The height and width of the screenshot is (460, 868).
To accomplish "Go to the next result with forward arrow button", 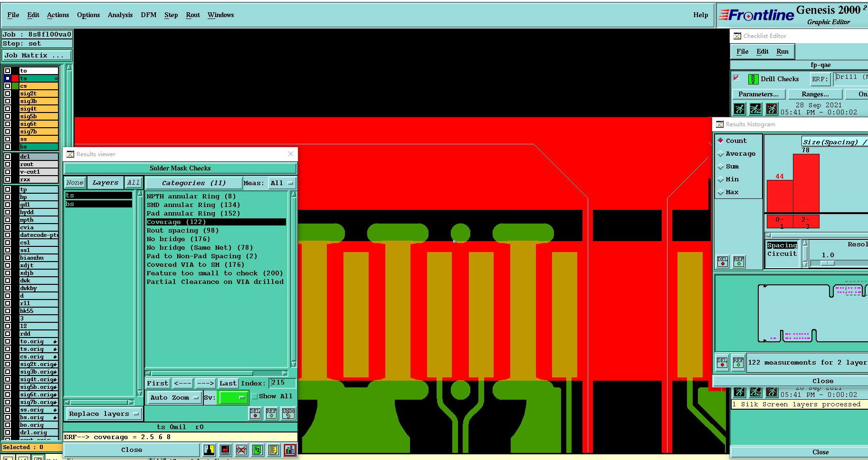I will click(x=205, y=383).
